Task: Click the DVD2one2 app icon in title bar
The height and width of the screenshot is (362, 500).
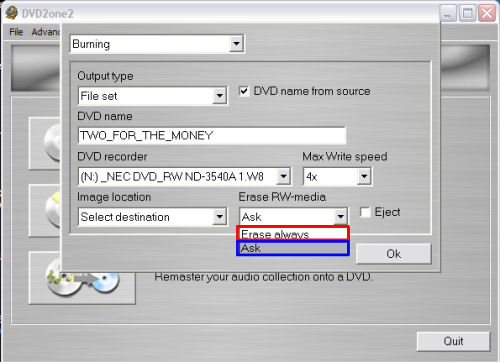Action: coord(12,12)
